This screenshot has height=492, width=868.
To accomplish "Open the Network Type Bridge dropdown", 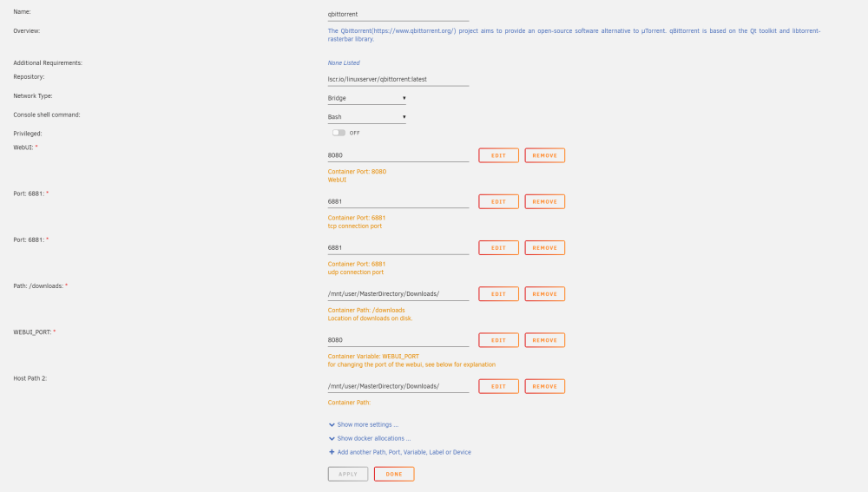I will tap(366, 98).
